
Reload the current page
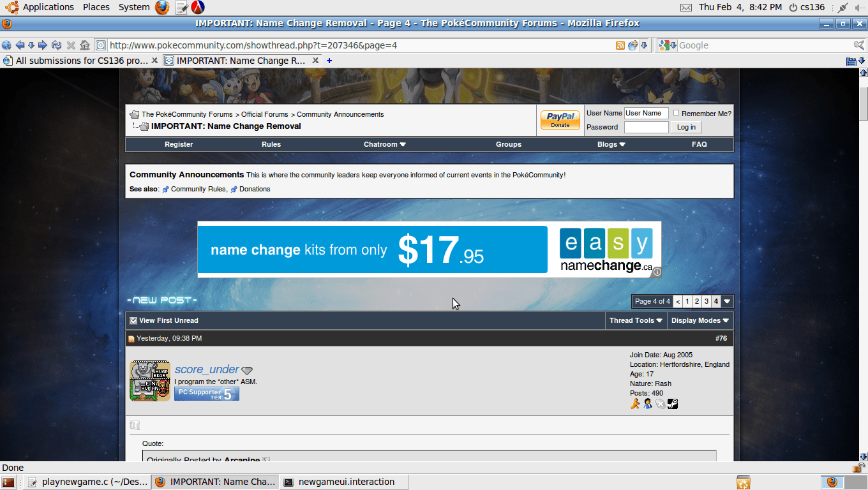point(57,45)
